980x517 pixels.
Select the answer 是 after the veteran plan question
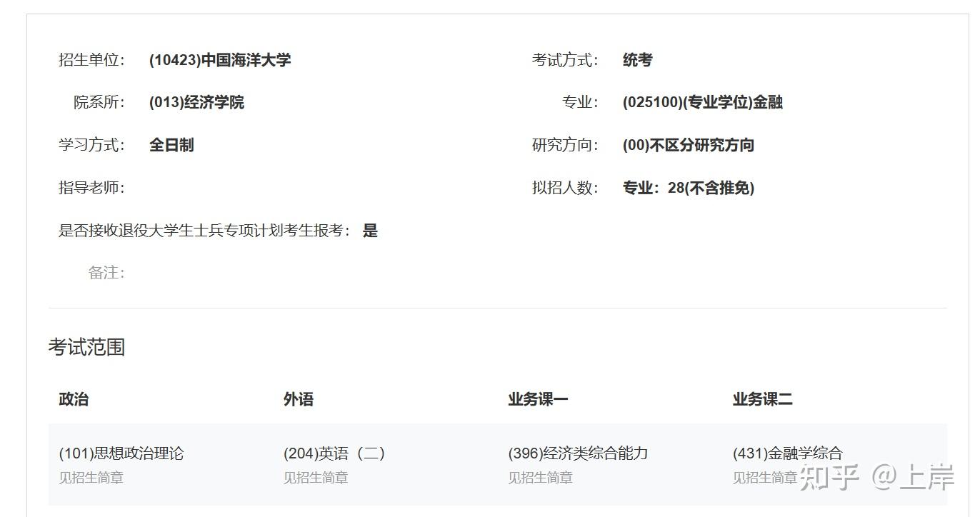(x=370, y=231)
